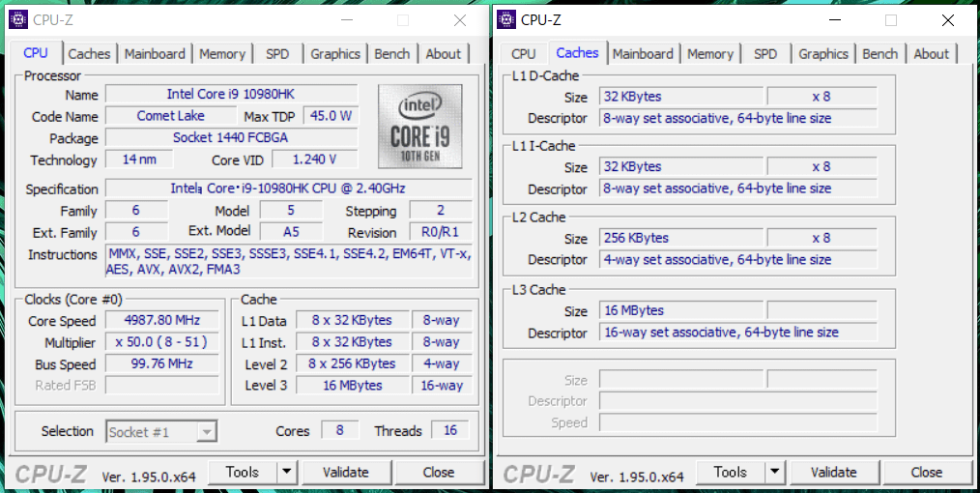Click Level 2 value 8 x 256 KBytes
The height and width of the screenshot is (493, 980).
(x=353, y=363)
